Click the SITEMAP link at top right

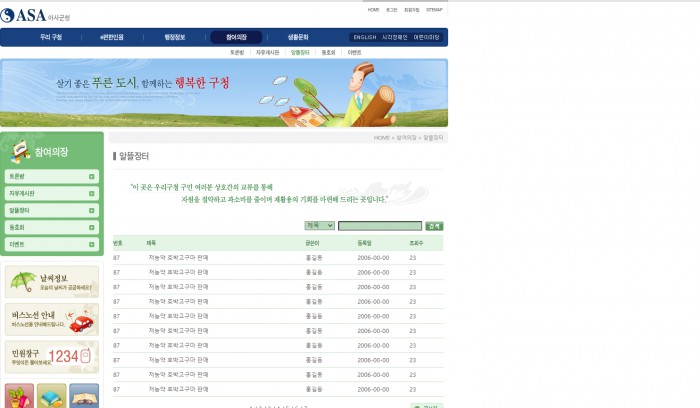pyautogui.click(x=434, y=9)
